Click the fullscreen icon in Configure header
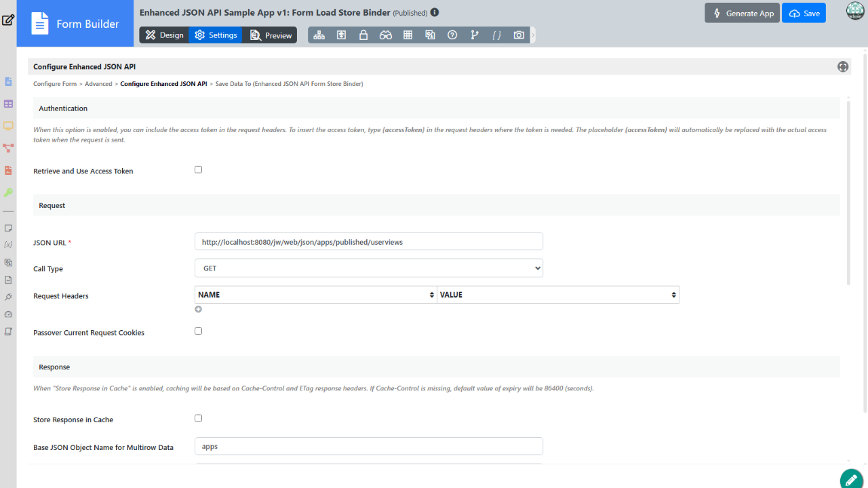Viewport: 868px width, 488px height. point(842,66)
